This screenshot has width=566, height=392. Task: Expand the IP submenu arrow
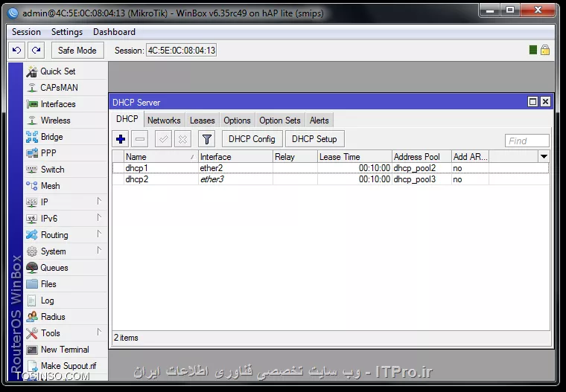(x=99, y=202)
